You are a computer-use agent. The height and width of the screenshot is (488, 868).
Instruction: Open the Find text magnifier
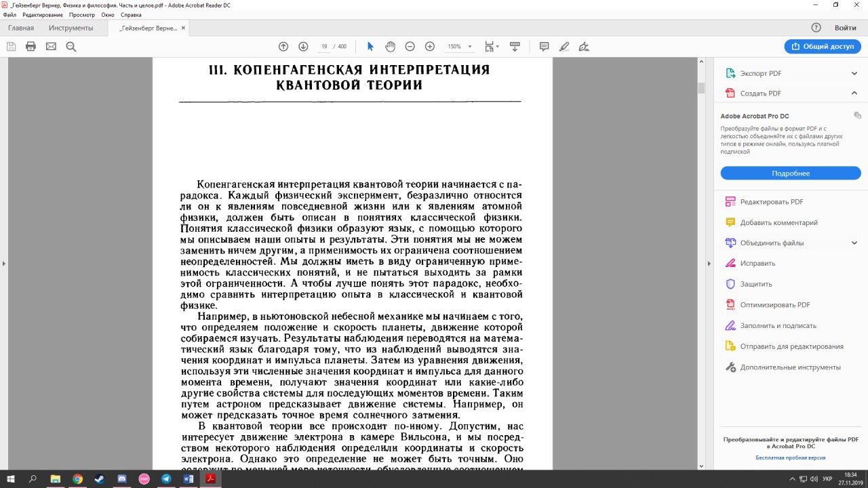(71, 46)
